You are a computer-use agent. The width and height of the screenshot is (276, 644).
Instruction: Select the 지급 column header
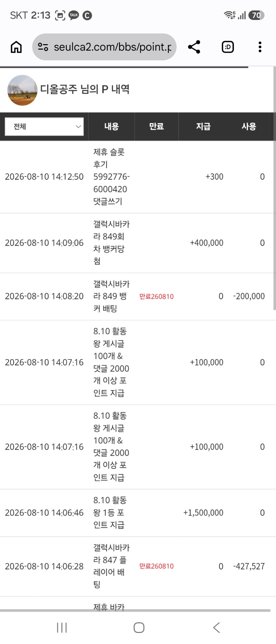[x=203, y=127]
